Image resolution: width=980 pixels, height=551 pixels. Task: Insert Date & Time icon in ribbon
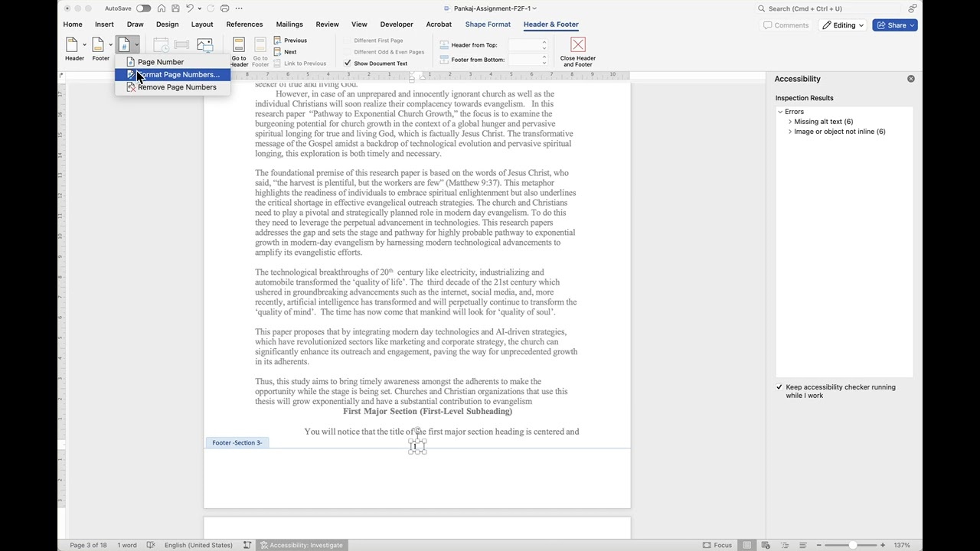161,45
